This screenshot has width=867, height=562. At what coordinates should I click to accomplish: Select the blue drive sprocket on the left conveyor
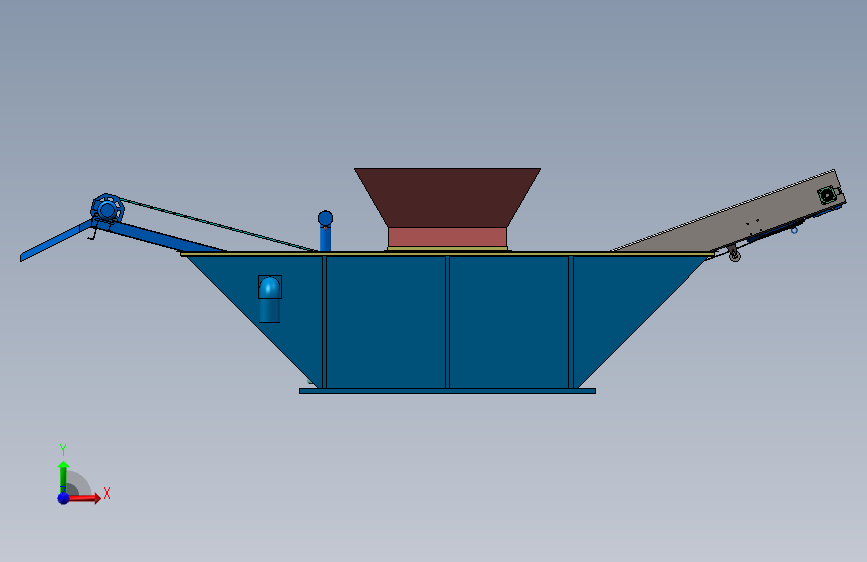point(107,209)
